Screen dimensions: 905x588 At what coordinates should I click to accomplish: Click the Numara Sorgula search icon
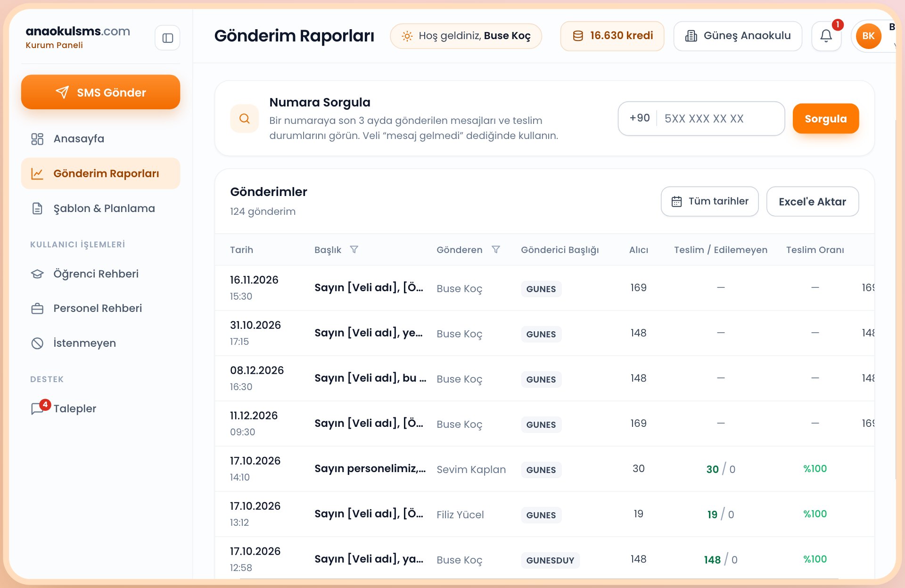[x=244, y=118]
